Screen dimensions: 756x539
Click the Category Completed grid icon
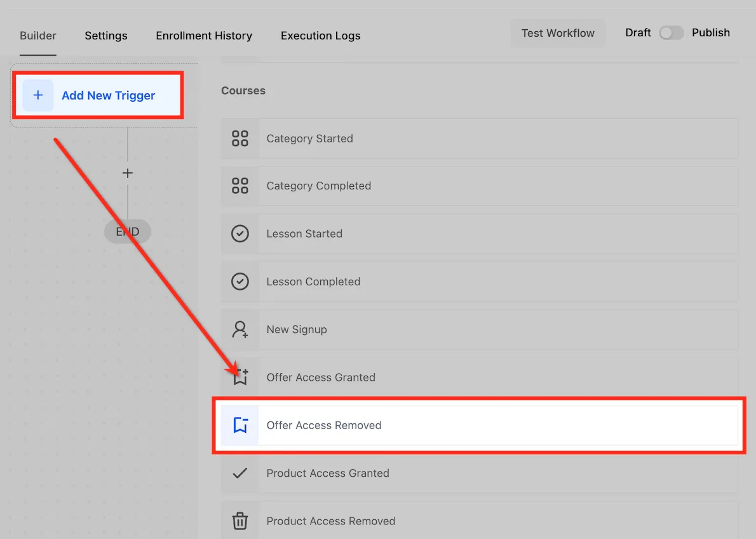click(240, 186)
